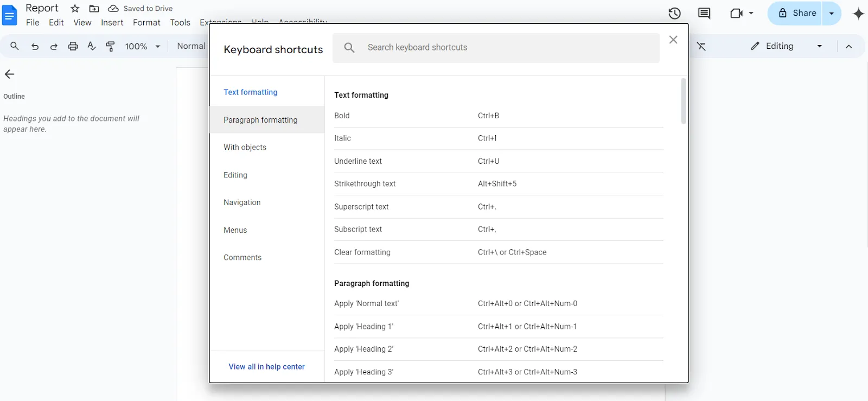Open the Insert menu
Viewport: 868px width, 401px height.
[x=112, y=23]
